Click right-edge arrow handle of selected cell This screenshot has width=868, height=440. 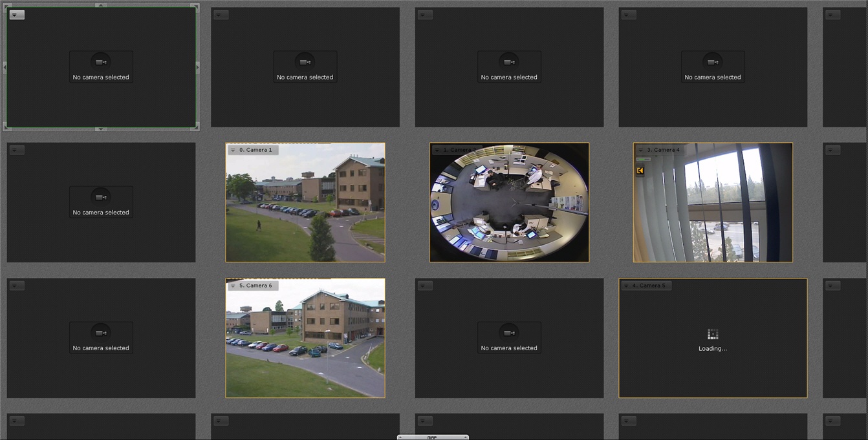pos(197,67)
